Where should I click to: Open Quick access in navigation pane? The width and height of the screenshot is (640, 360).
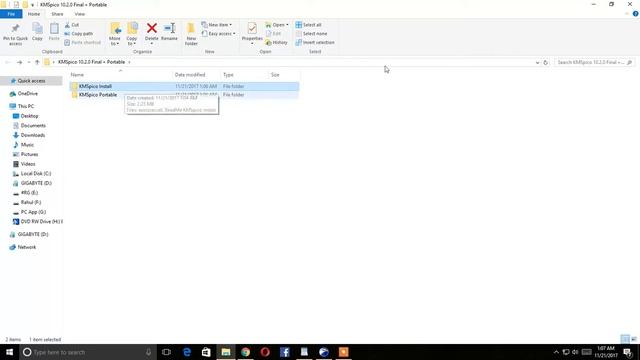click(31, 81)
